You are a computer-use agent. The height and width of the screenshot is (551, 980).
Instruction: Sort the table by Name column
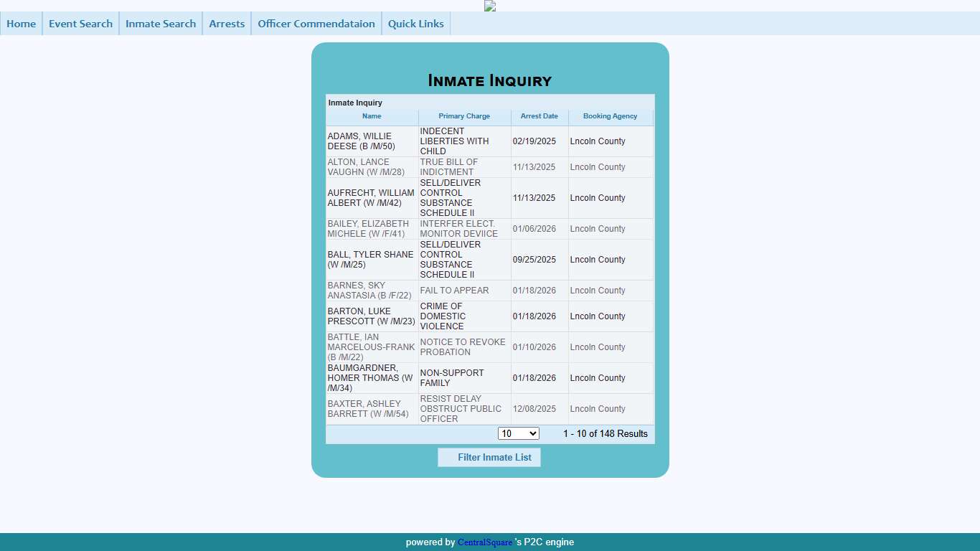(x=372, y=116)
